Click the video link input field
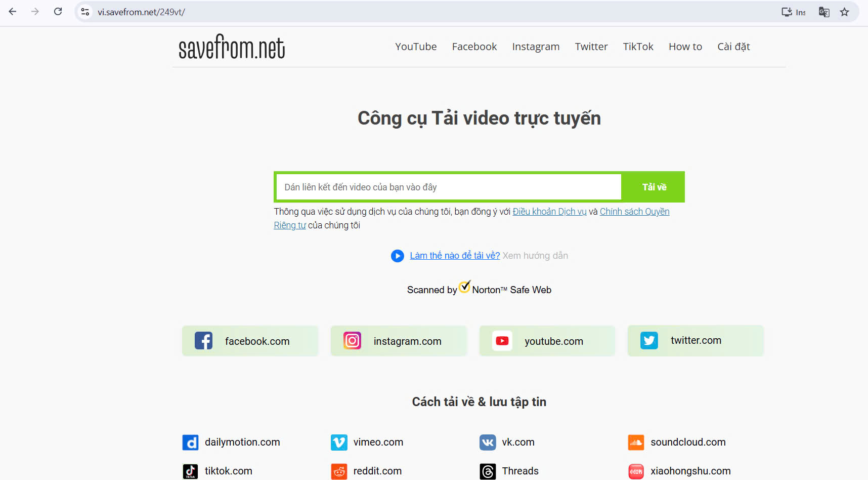868x480 pixels. click(449, 187)
